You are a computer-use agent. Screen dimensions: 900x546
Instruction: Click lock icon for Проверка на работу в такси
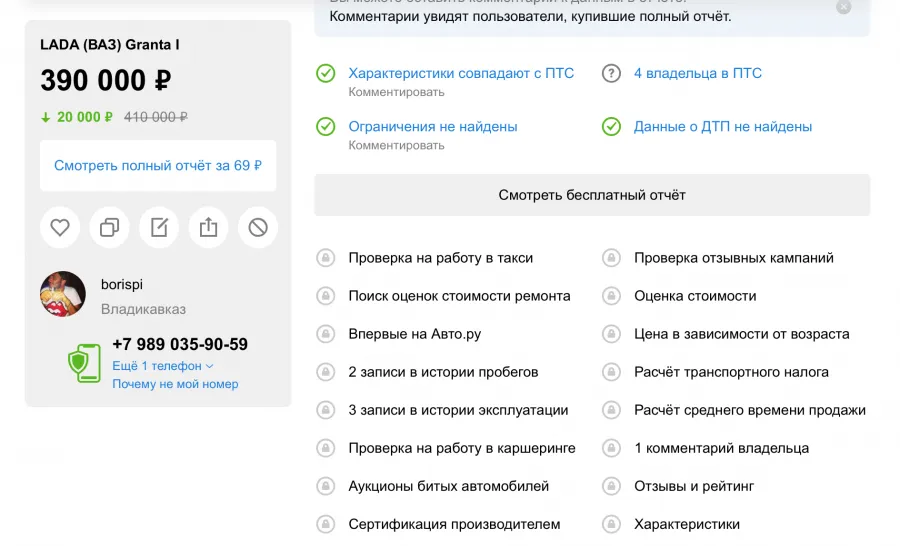325,258
